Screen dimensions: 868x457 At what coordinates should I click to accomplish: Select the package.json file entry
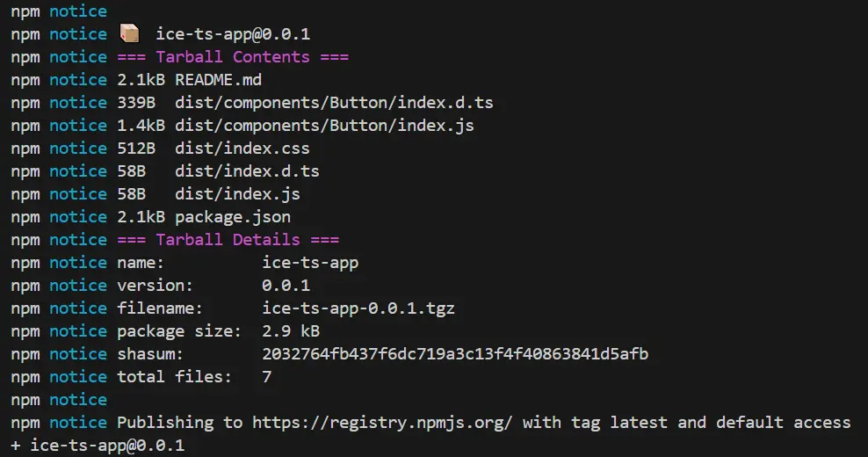point(233,217)
